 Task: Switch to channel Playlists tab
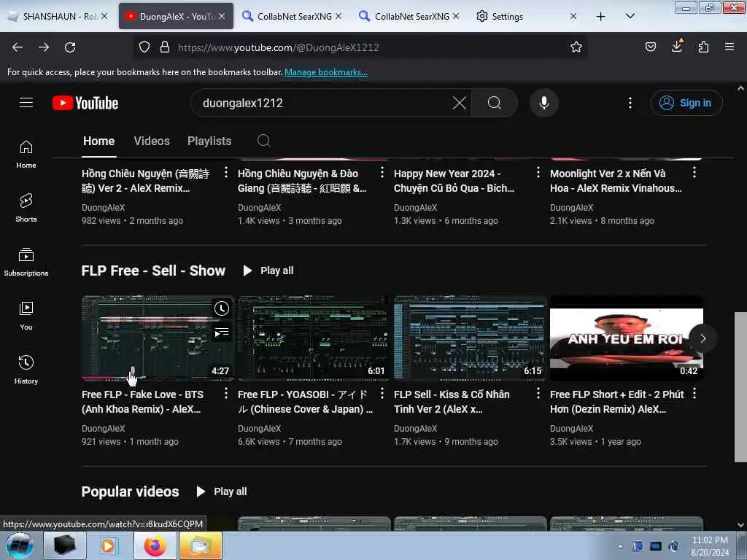(x=209, y=141)
